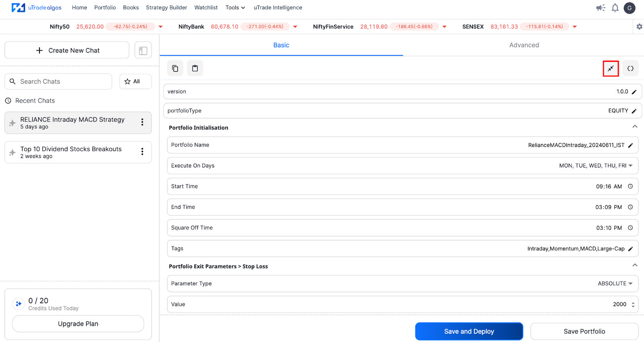Click the All favorites filter button
The height and width of the screenshot is (342, 644).
[x=136, y=81]
